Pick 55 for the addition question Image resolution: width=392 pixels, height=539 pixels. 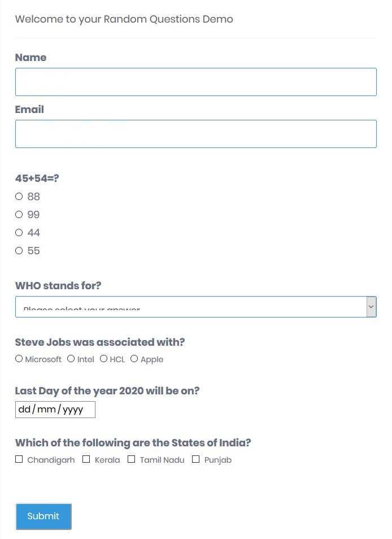(x=19, y=250)
